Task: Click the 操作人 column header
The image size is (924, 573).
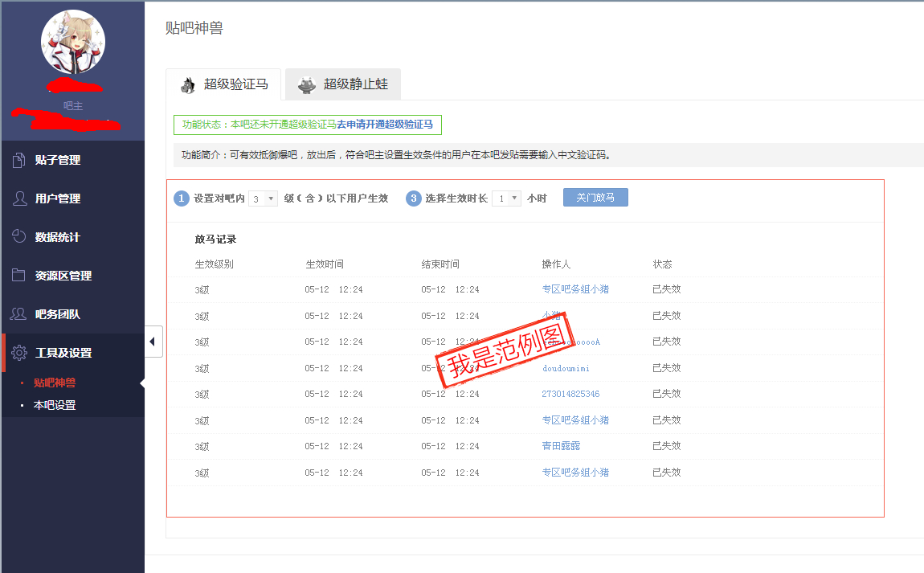Action: pyautogui.click(x=556, y=264)
